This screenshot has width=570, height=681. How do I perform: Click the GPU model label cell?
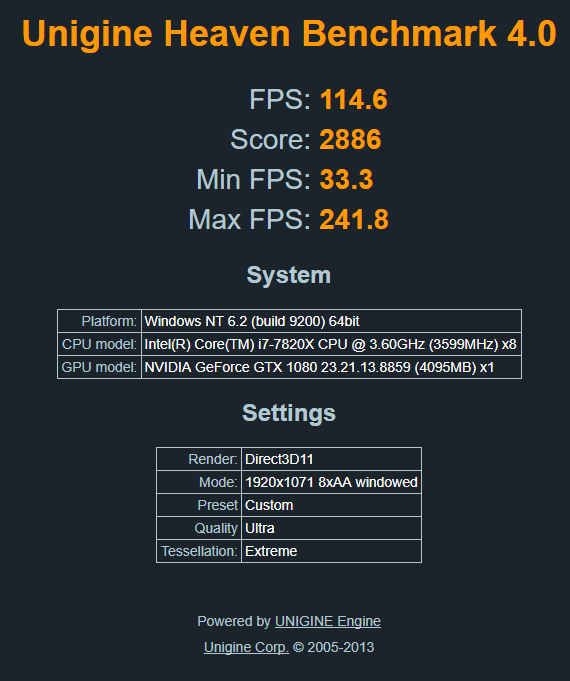point(99,367)
